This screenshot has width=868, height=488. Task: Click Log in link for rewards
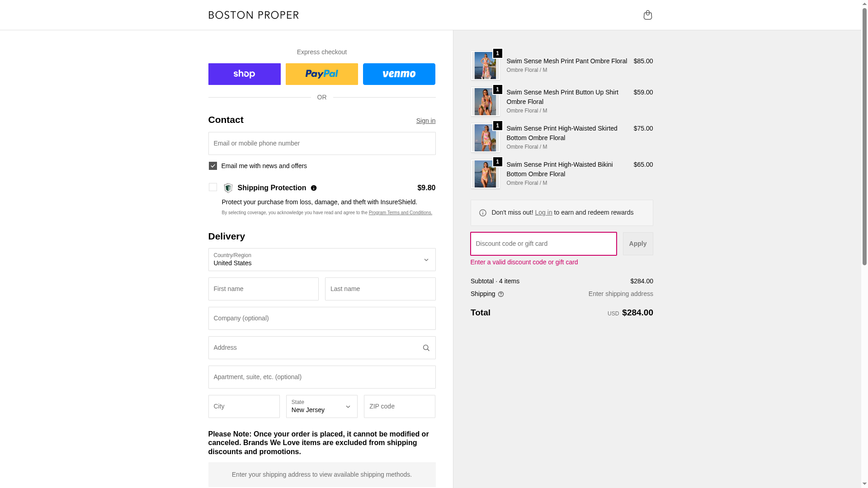tap(543, 212)
